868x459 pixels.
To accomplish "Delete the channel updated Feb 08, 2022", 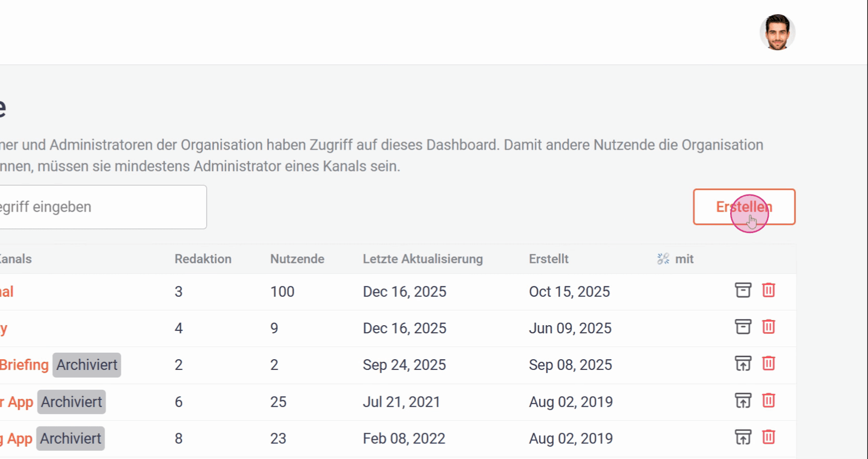I will (768, 438).
